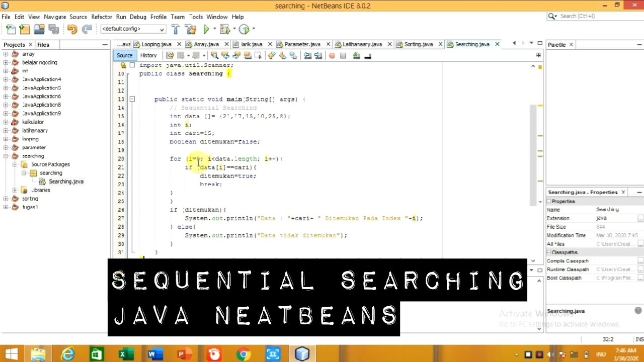Click the Build Project hammer icon
Screen dimensions: 644x362
click(175, 29)
